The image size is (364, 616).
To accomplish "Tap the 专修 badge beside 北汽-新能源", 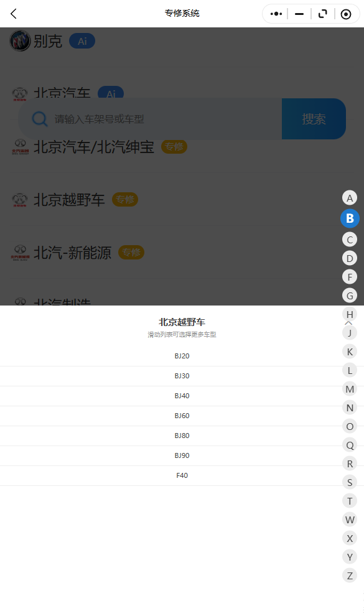I will (131, 252).
